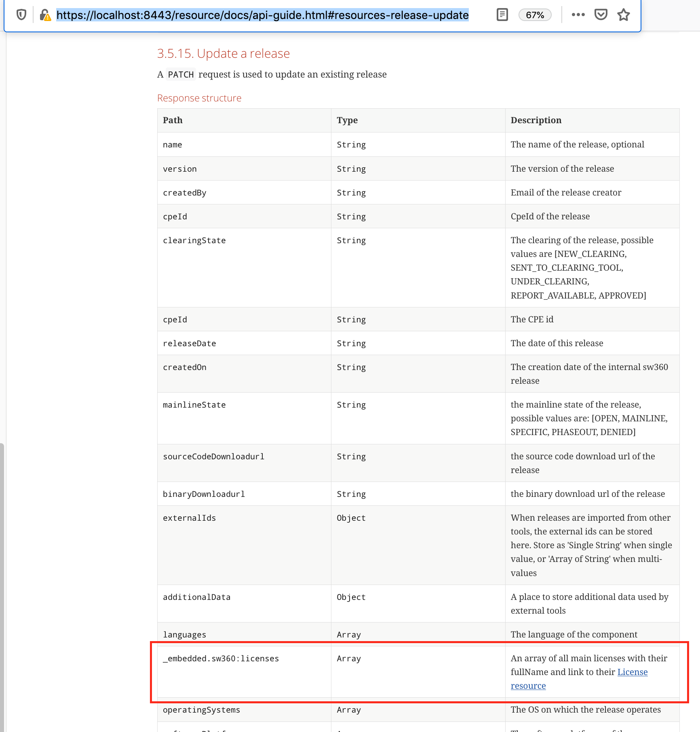Select the 'Type' column header
The height and width of the screenshot is (732, 700).
click(418, 120)
